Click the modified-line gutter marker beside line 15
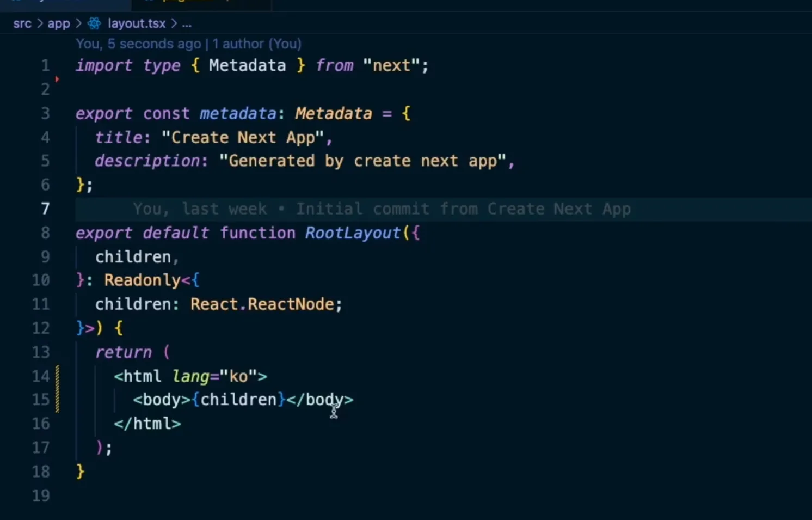Viewport: 812px width, 520px height. 57,400
